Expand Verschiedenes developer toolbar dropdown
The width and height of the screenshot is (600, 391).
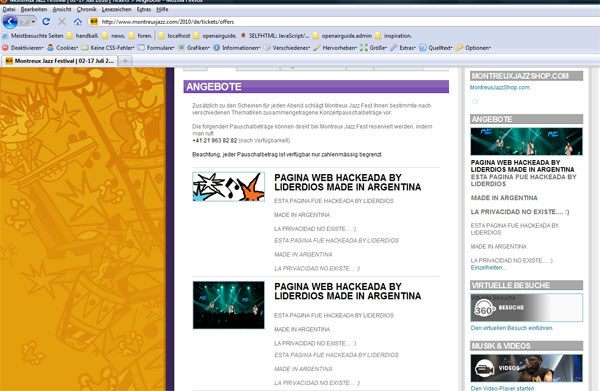click(287, 48)
